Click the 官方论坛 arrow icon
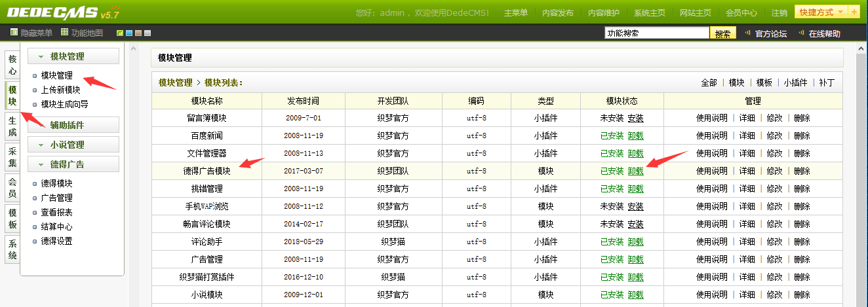Image resolution: width=868 pixels, height=307 pixels. [748, 34]
